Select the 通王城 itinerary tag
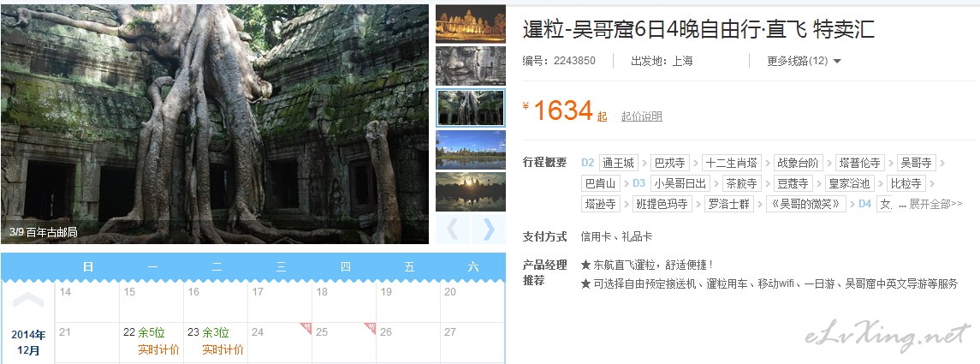980x364 pixels. pyautogui.click(x=618, y=164)
